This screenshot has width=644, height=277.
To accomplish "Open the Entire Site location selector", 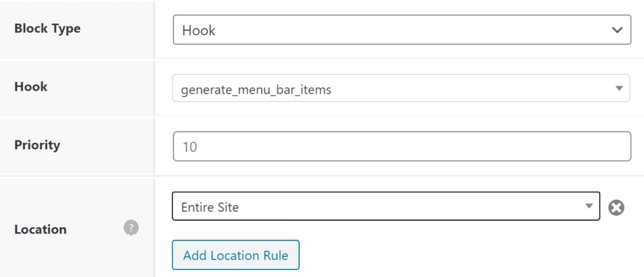I will tap(386, 206).
